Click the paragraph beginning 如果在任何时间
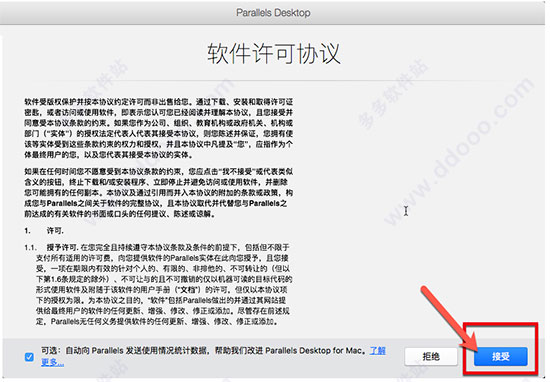 (159, 193)
